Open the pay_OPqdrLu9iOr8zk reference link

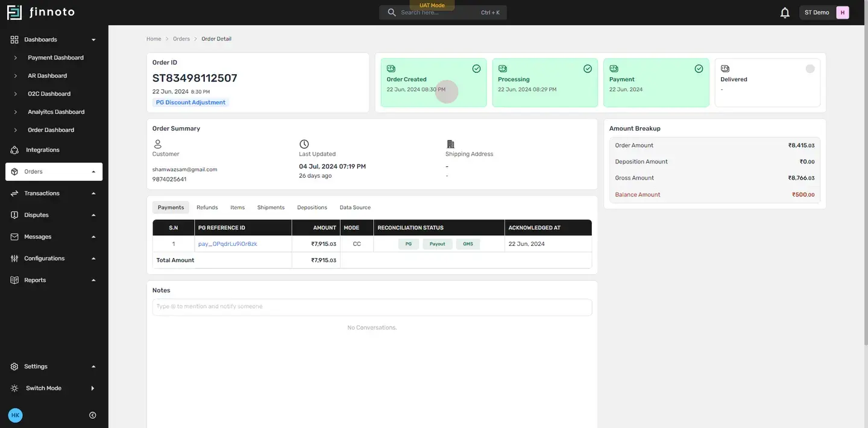point(228,244)
